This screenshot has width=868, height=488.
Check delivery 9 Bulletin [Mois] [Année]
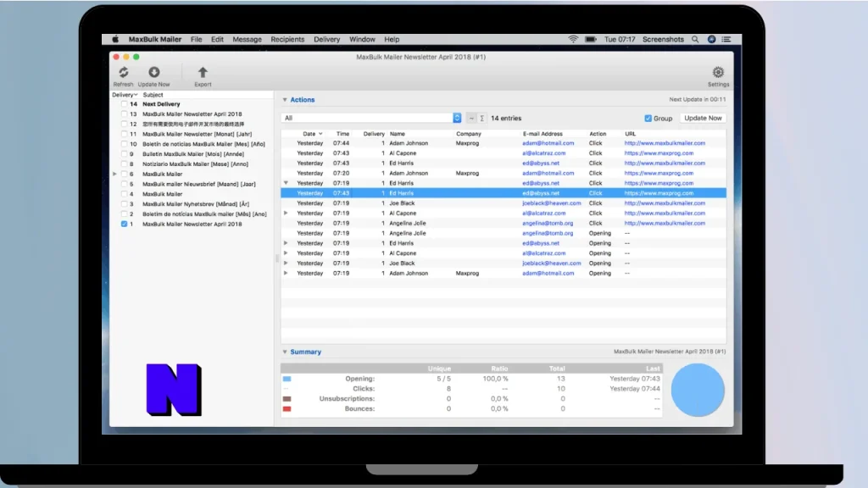pyautogui.click(x=124, y=154)
